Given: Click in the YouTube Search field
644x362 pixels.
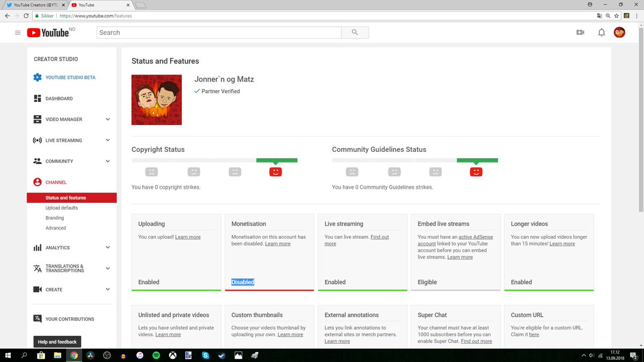Looking at the screenshot, I should click(x=219, y=32).
